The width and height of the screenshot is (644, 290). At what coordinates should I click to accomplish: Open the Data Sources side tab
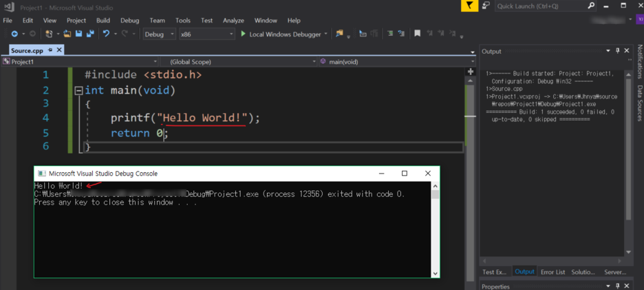pos(639,103)
